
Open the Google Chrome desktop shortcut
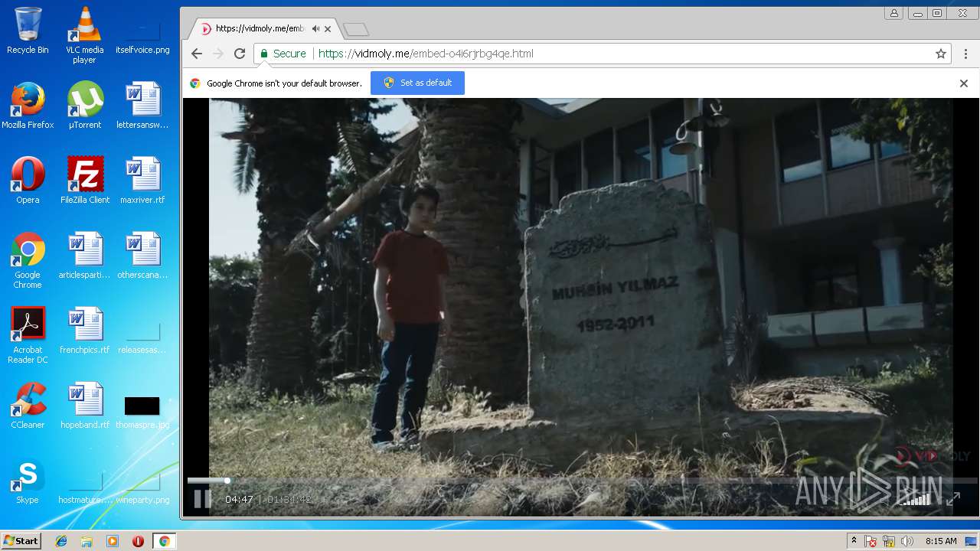click(28, 260)
